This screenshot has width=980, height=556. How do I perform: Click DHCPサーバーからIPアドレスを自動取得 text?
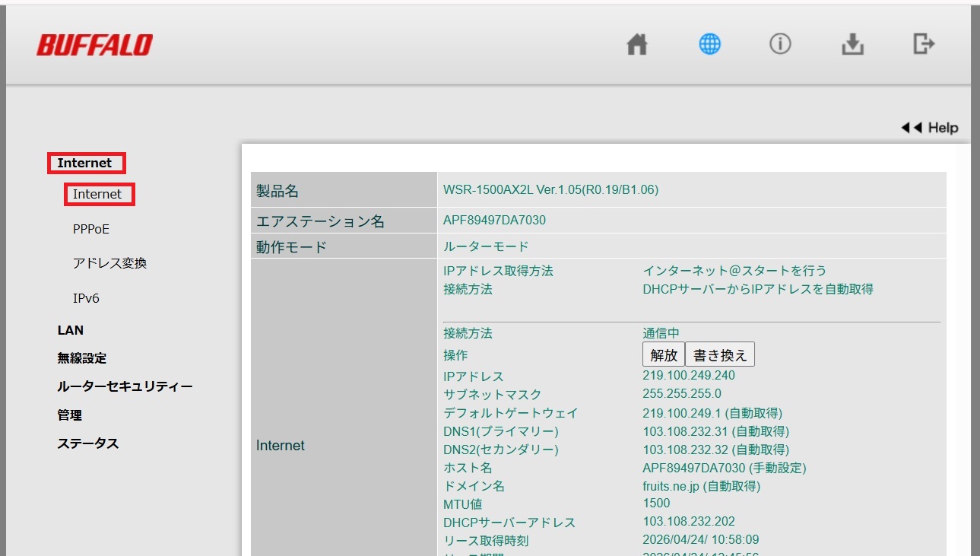[758, 289]
